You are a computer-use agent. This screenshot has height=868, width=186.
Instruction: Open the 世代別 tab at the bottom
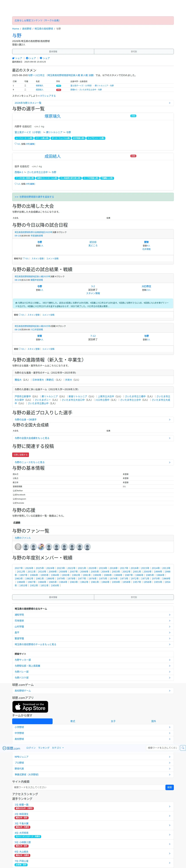[x=134, y=597]
